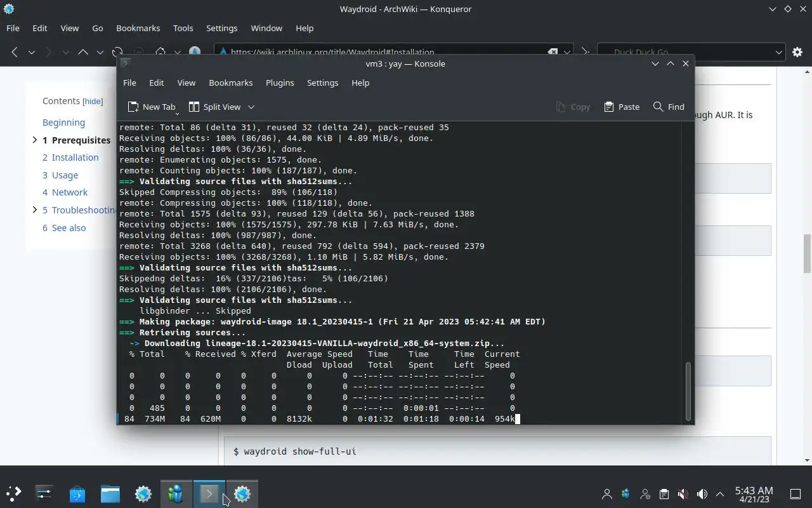Open the Prerequisites contents link
This screenshot has height=508, width=812.
[x=77, y=140]
